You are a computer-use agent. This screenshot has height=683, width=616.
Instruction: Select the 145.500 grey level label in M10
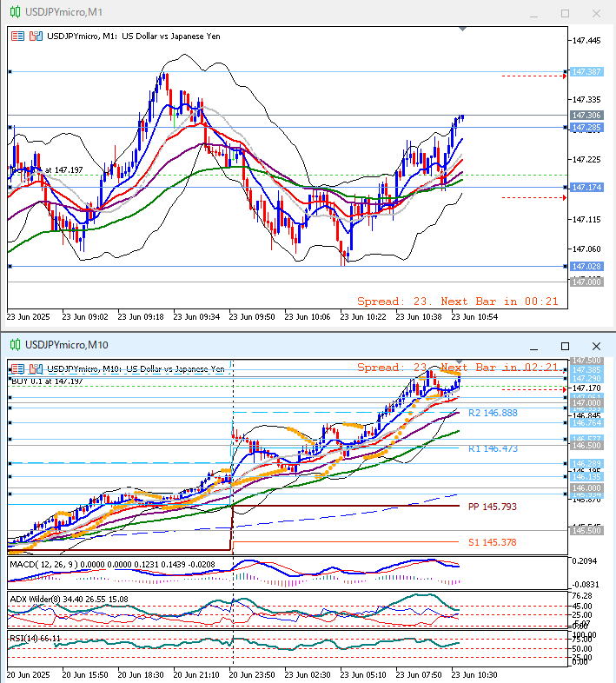pyautogui.click(x=586, y=531)
